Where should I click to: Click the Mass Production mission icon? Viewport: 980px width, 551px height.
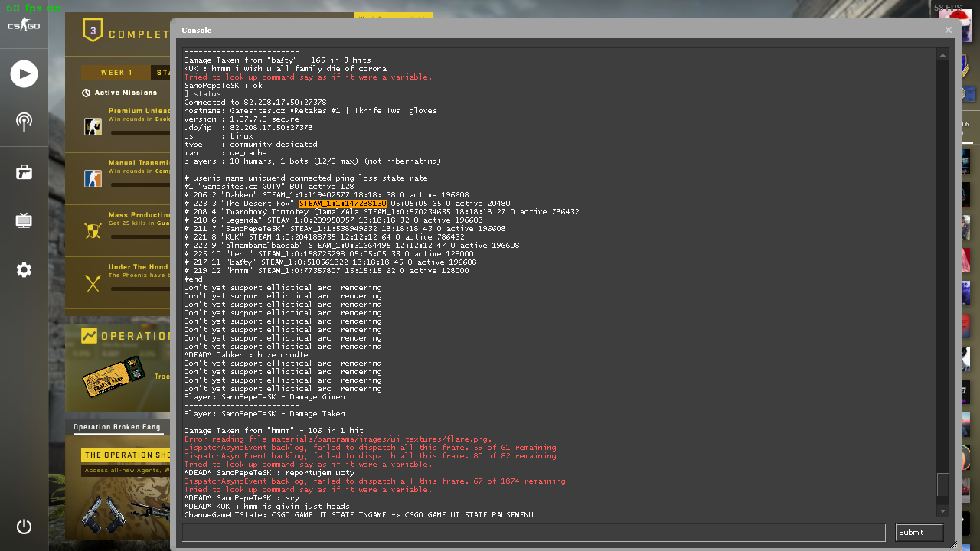93,231
